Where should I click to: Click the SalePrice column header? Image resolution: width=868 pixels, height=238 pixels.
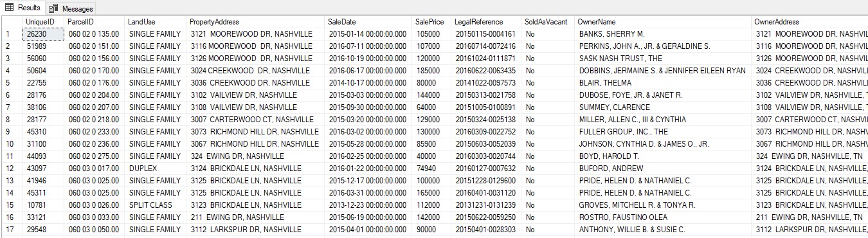pos(431,22)
